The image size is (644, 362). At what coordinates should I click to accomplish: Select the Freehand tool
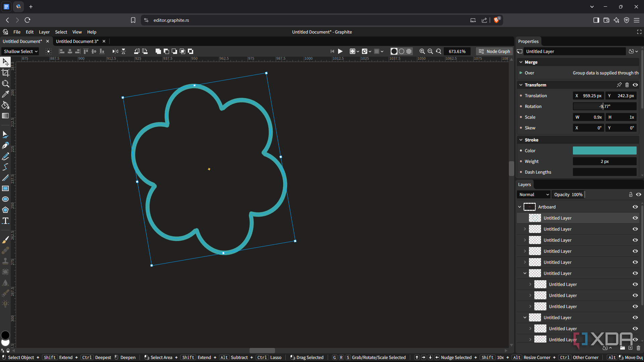coord(5,156)
